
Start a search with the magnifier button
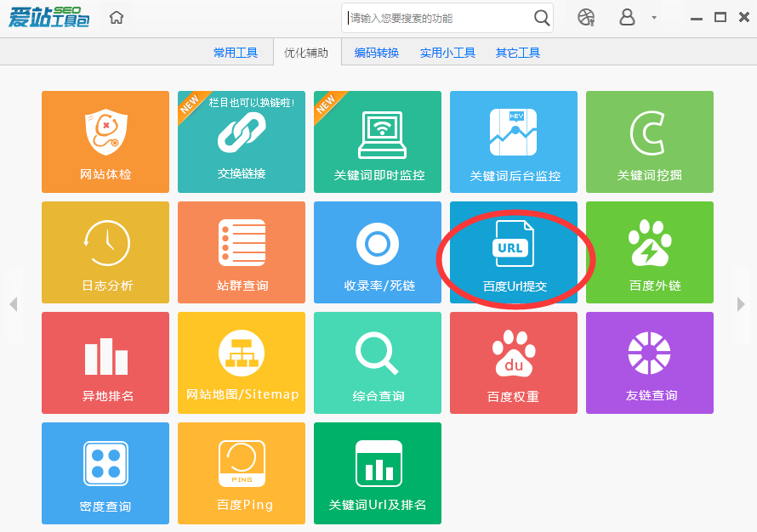coord(541,17)
